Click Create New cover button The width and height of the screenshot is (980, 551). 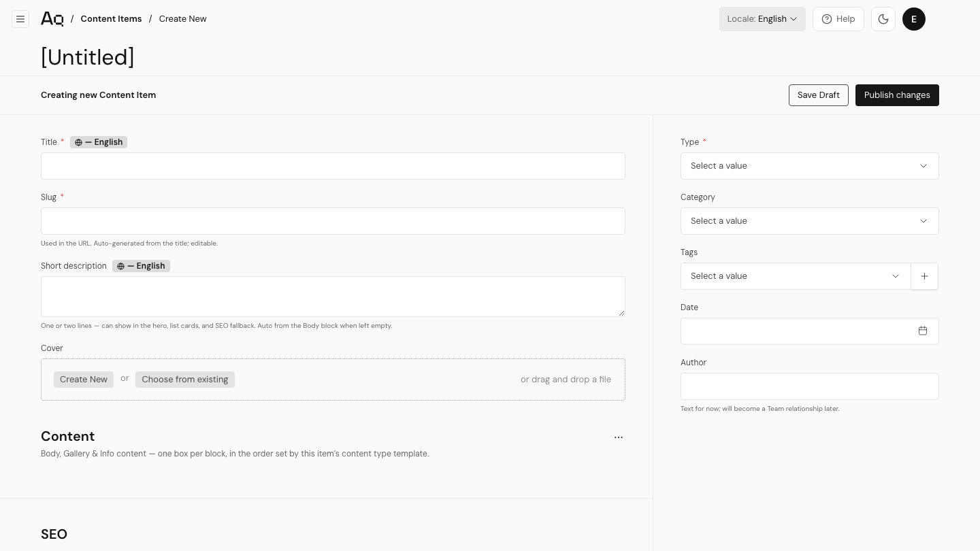pos(84,380)
